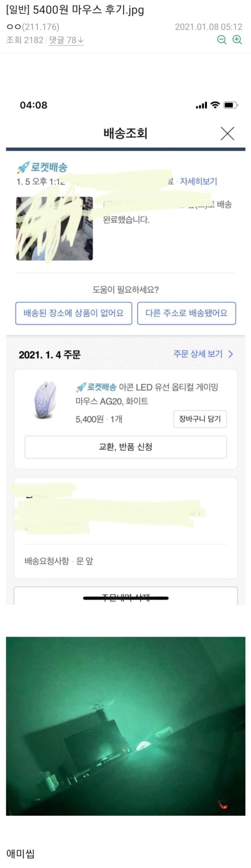
Task: Close the 배송조회 panel with X
Action: click(227, 134)
